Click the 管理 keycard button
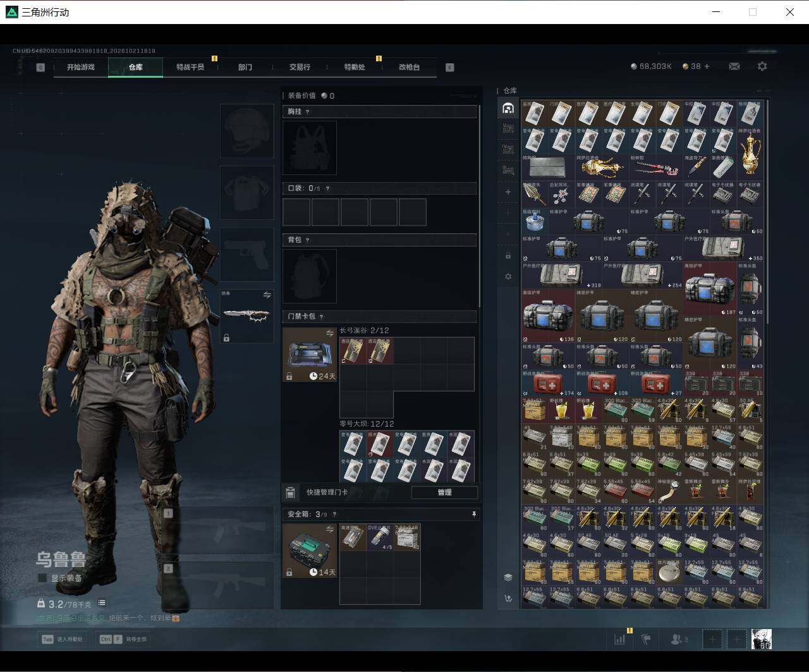 coord(444,492)
